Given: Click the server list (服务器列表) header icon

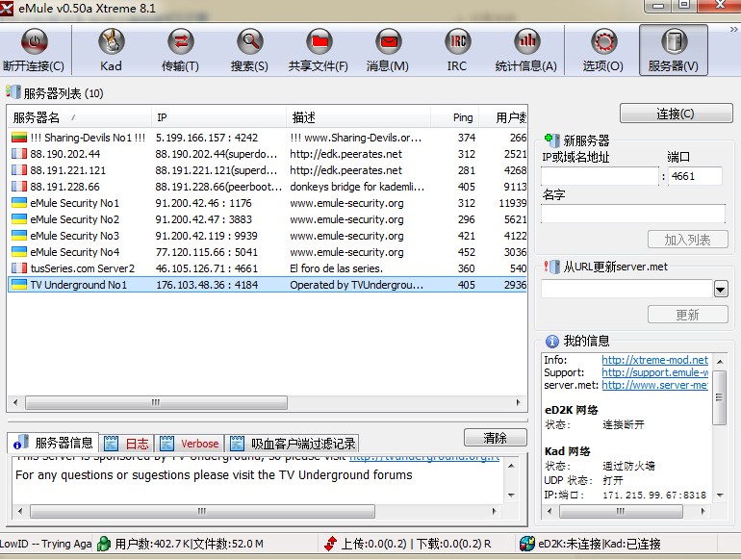Looking at the screenshot, I should [x=13, y=91].
